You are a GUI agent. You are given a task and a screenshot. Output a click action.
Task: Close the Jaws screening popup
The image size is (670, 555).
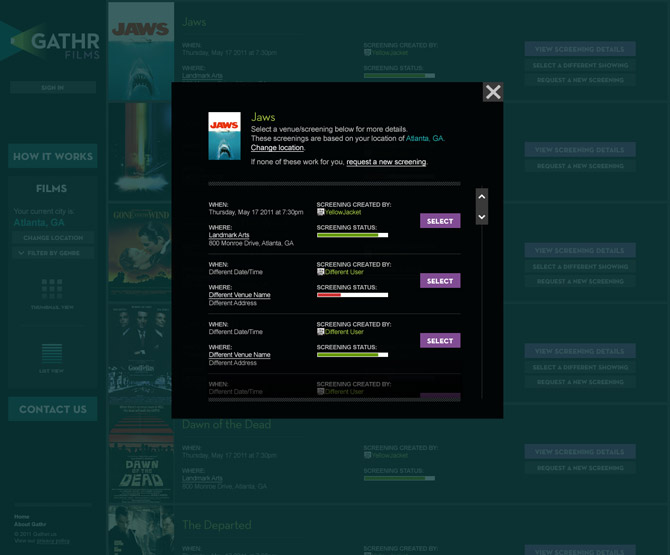(x=493, y=92)
